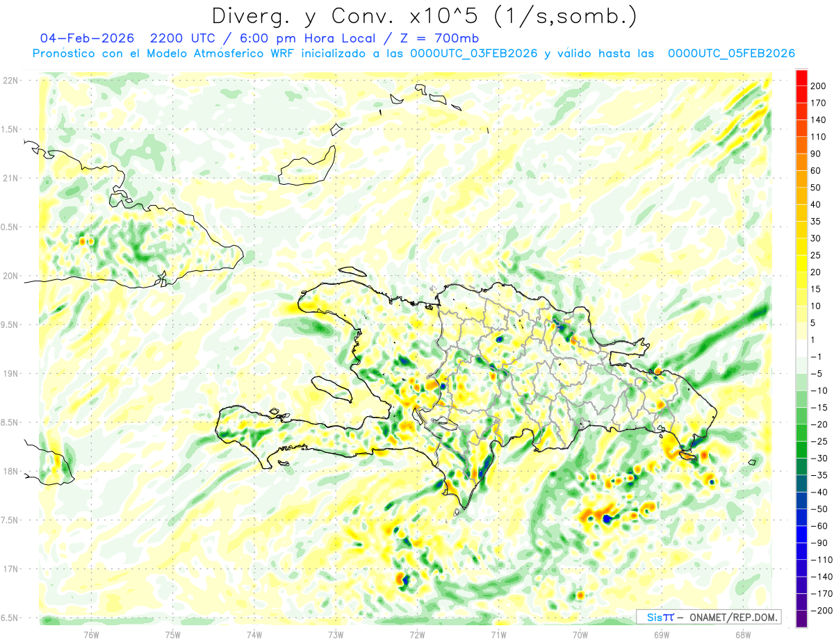Click the 70W longitude label
Viewport: 834px width, 644px height.
[x=580, y=634]
